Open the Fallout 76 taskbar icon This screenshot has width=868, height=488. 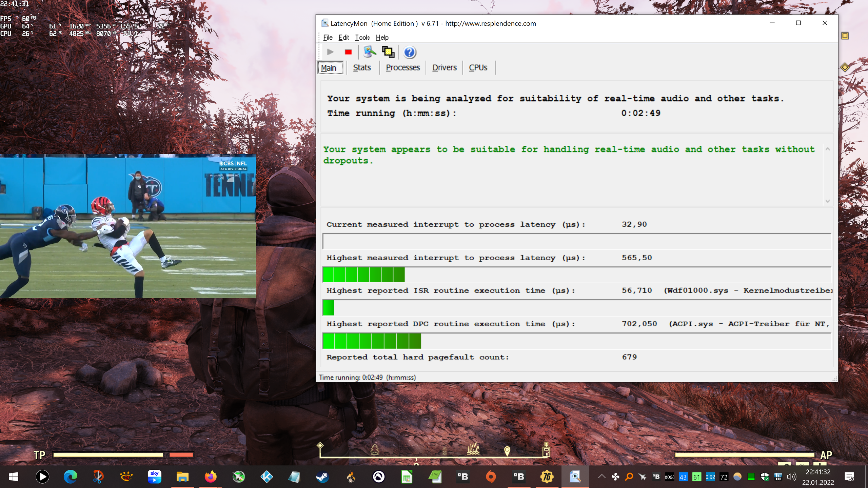tap(547, 477)
